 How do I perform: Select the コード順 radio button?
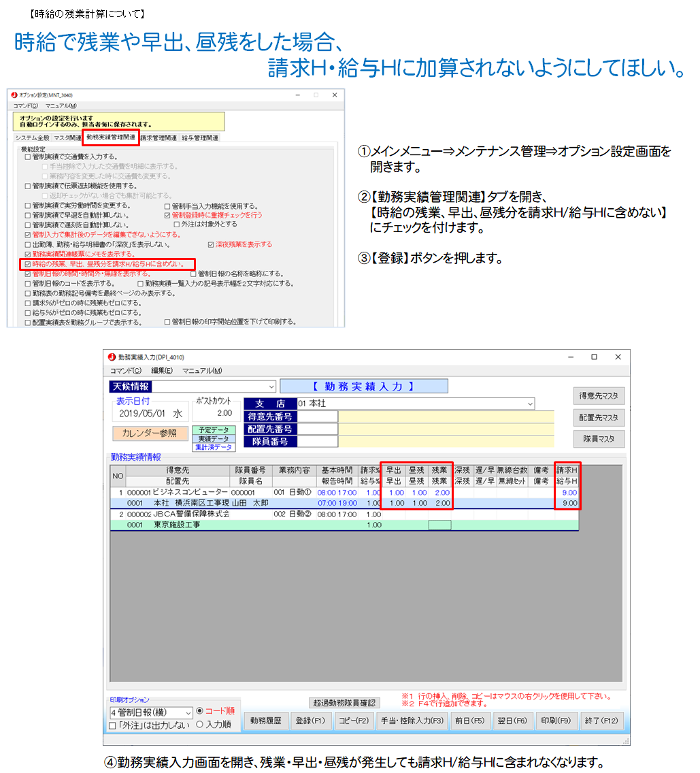tap(200, 711)
